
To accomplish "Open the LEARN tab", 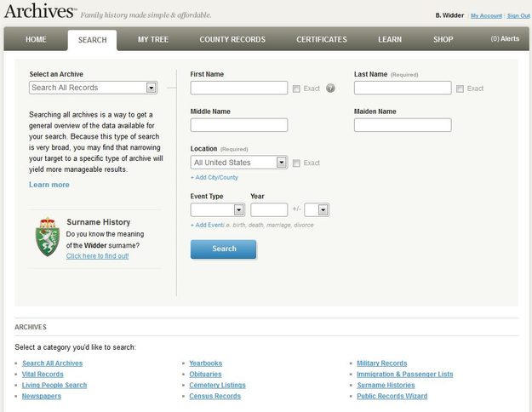I will pos(390,39).
